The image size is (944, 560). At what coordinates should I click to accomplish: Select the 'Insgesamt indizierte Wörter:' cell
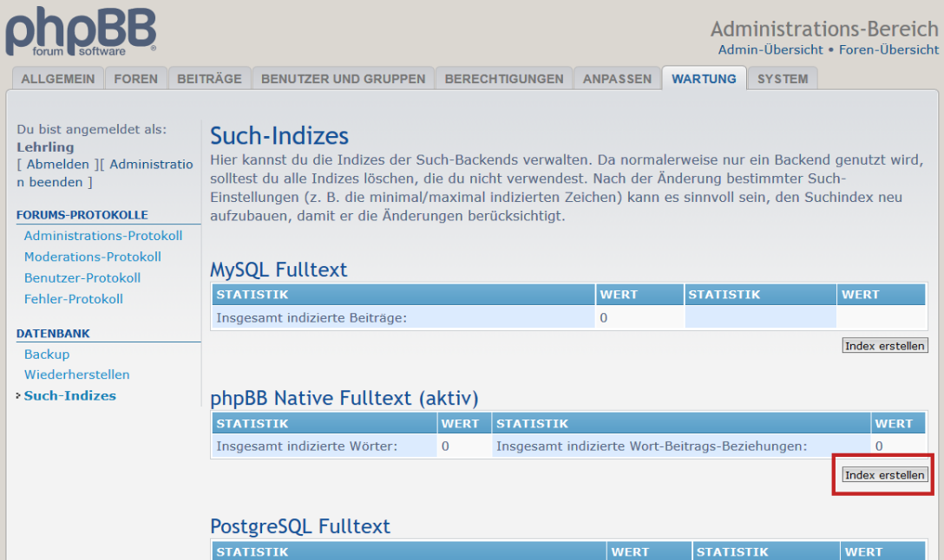324,446
